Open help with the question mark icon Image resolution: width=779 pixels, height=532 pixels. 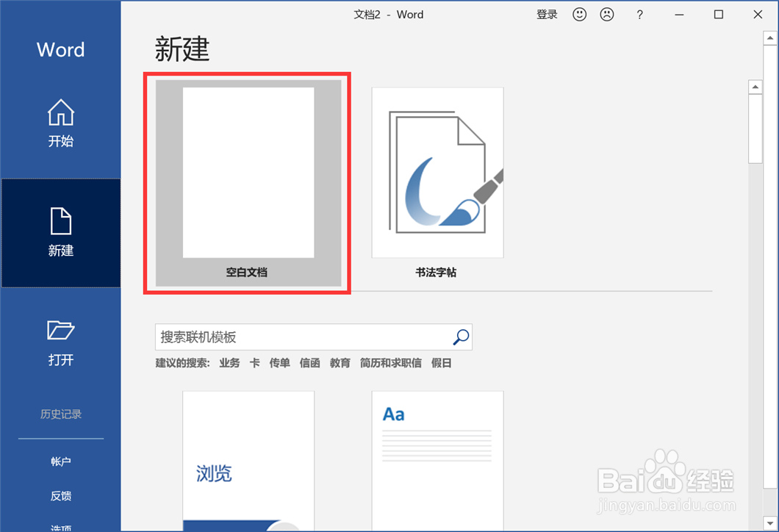tap(640, 15)
